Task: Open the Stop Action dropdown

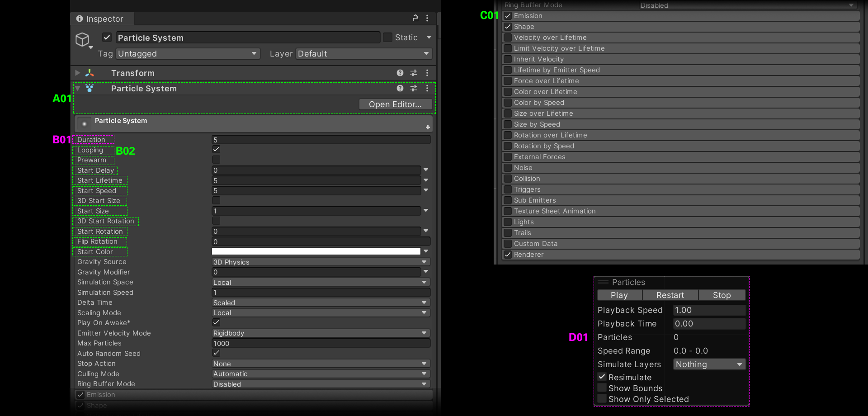Action: coord(321,364)
